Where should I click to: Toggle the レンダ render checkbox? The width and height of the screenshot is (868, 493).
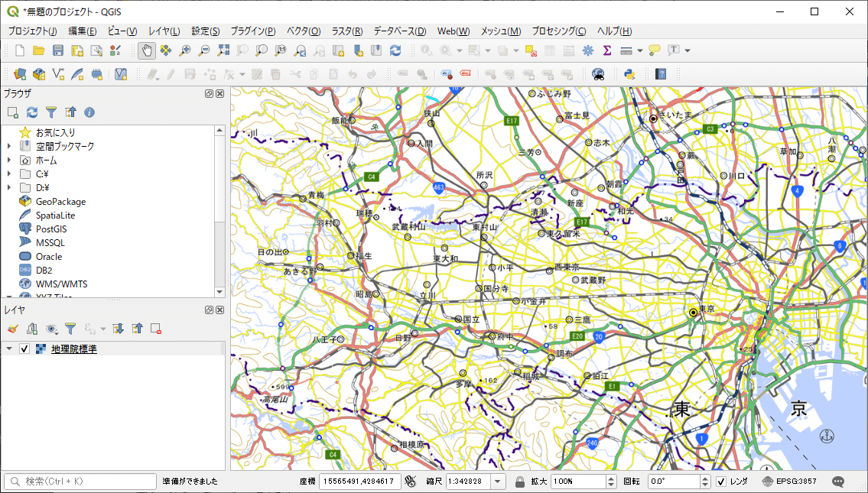(720, 482)
